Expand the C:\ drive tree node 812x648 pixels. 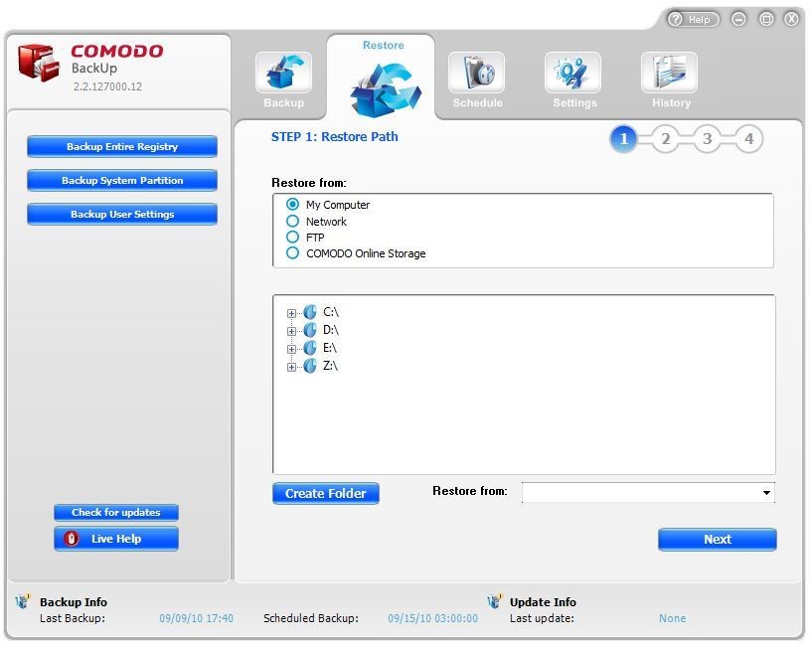tap(289, 312)
